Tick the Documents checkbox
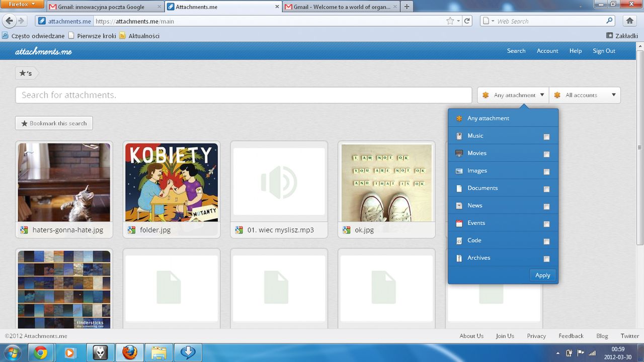644x362 pixels. coord(546,189)
